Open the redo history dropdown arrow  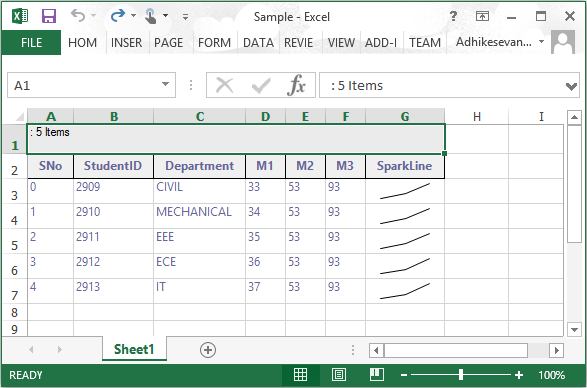(133, 16)
